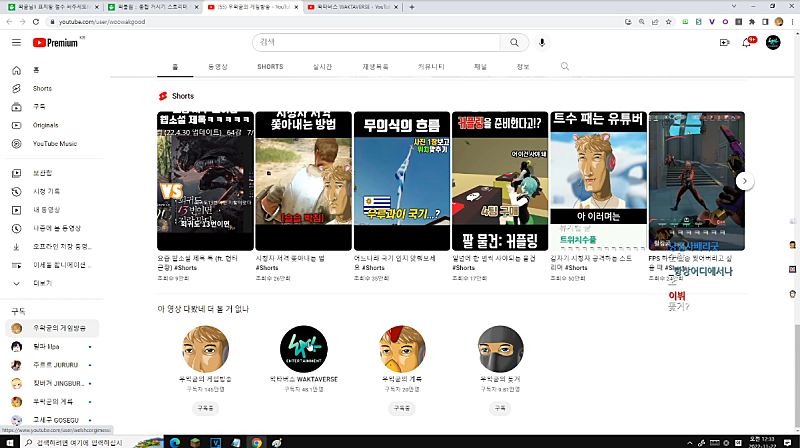Open the notifications bell

click(746, 42)
